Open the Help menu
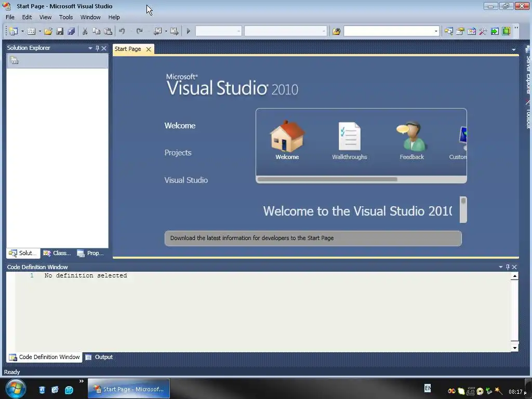Viewport: 532px width, 399px height. coord(114,17)
